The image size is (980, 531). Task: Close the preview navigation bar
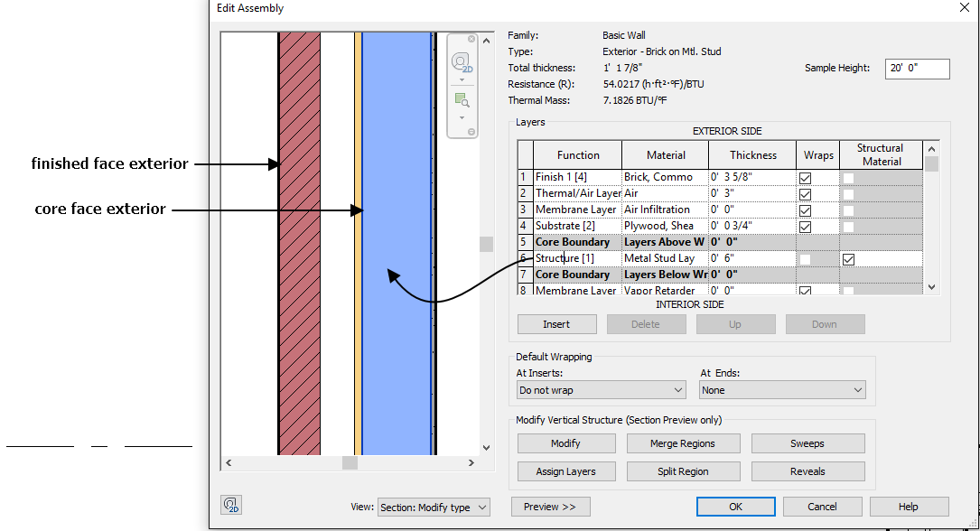(x=471, y=39)
